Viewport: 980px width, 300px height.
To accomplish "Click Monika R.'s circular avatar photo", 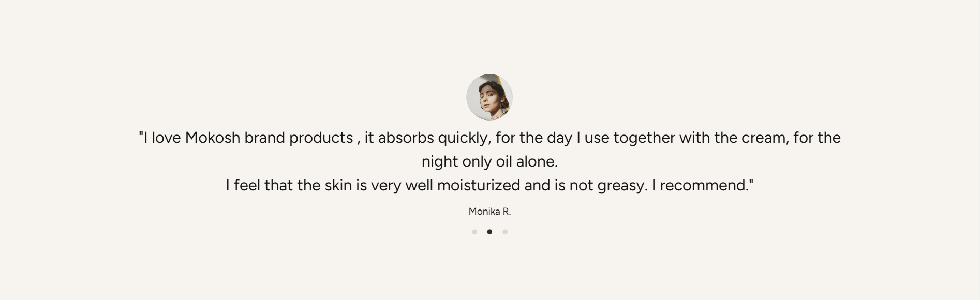I will coord(489,97).
